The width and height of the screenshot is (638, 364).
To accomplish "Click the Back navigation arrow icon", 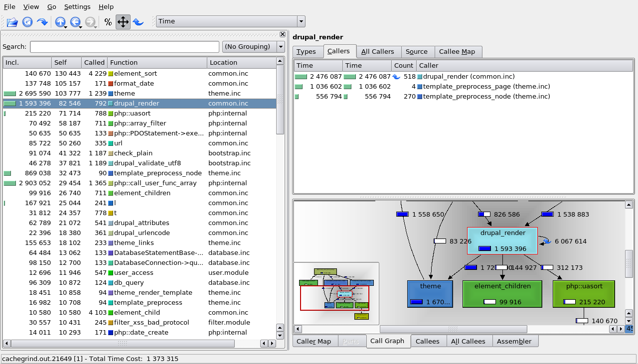I will pyautogui.click(x=75, y=22).
